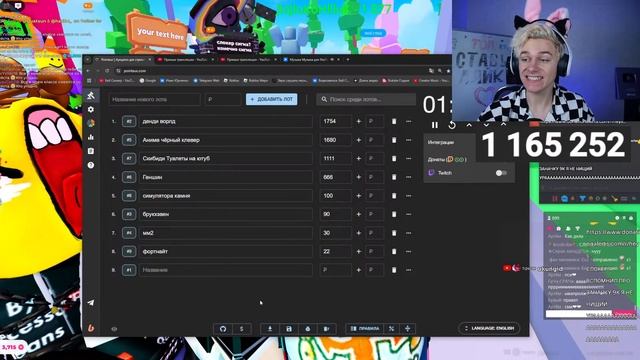Bookmark the page with the star icon
Screen dimensions: 640x360
448,71
